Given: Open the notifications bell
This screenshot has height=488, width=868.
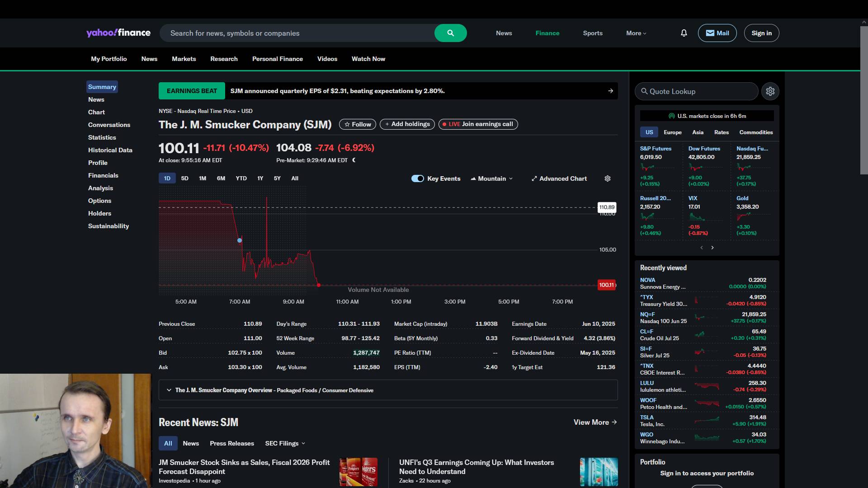Looking at the screenshot, I should (x=684, y=33).
